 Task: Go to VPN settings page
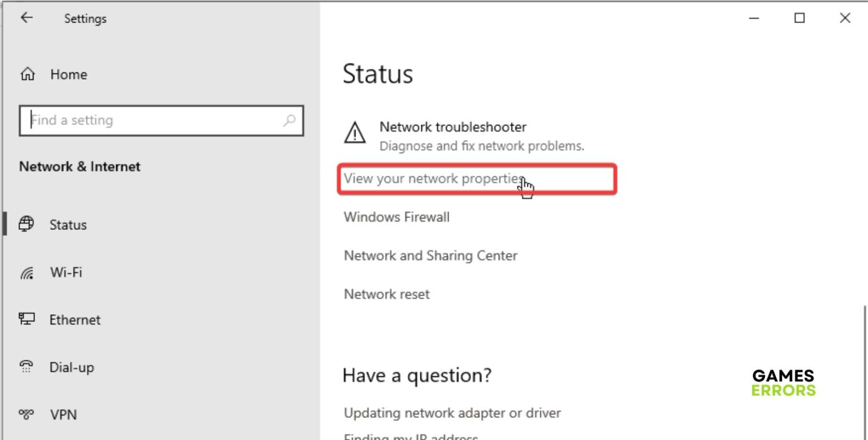[63, 415]
